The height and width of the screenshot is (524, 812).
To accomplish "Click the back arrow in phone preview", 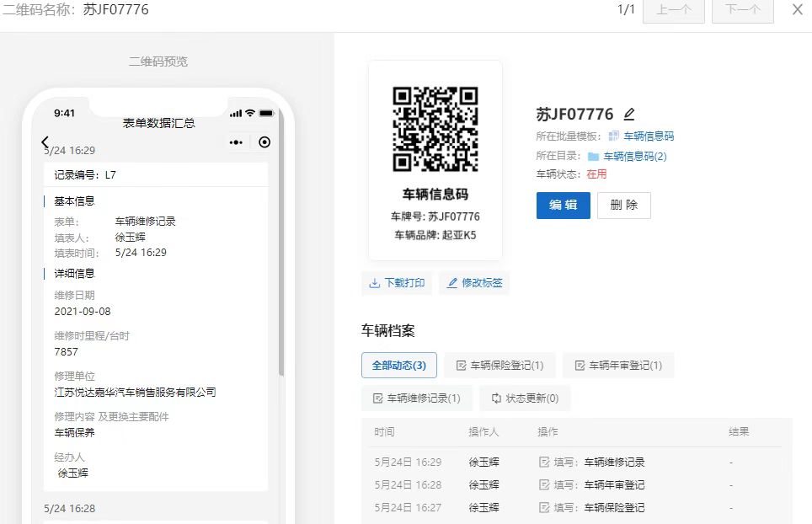I will [x=45, y=142].
